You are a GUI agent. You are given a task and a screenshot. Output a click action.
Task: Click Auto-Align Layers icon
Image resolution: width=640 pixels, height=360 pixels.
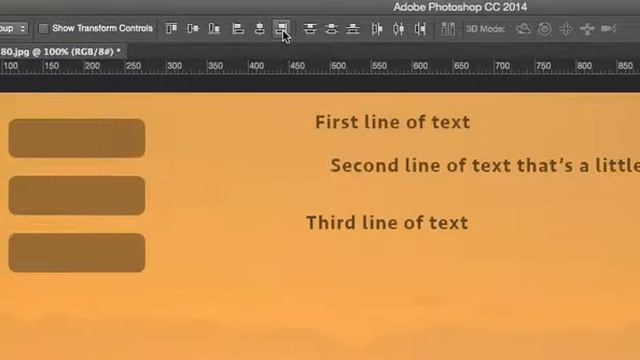click(448, 29)
